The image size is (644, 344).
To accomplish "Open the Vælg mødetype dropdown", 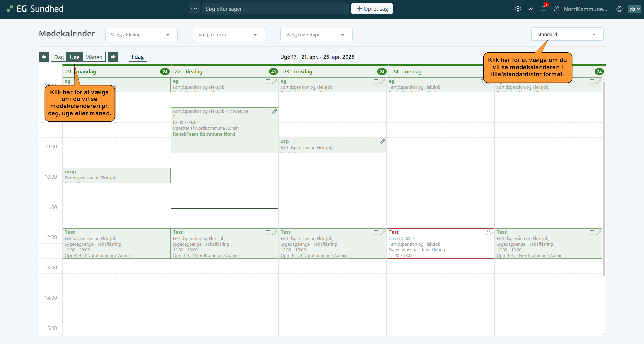I will tap(316, 35).
